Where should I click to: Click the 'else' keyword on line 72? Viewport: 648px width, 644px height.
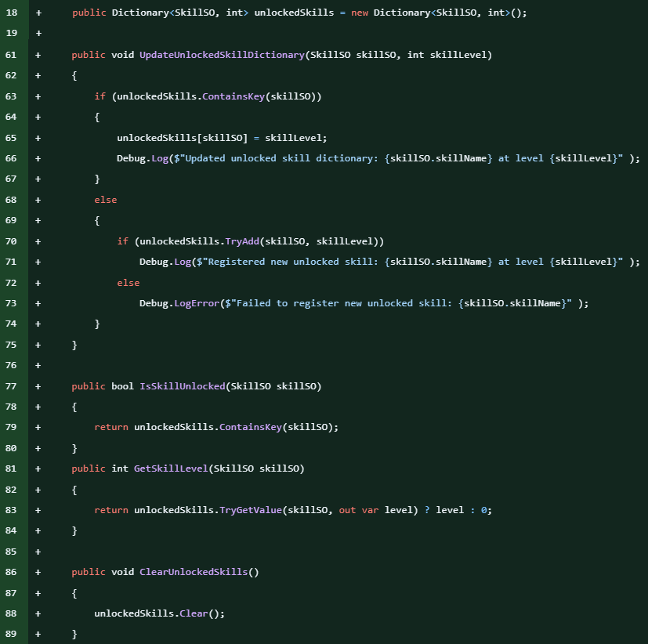tap(129, 283)
